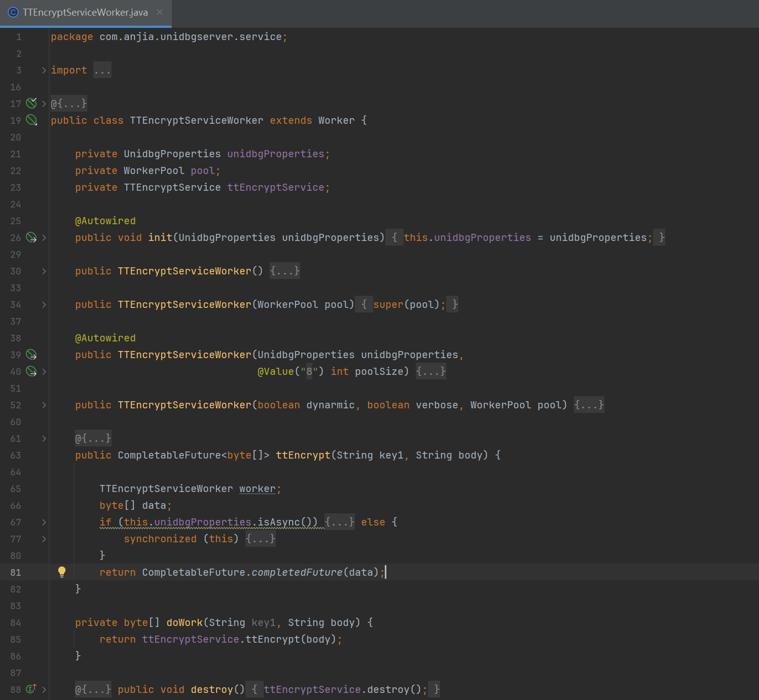Image resolution: width=759 pixels, height=700 pixels.
Task: Expand the folded annotation on line 61
Action: click(x=44, y=438)
